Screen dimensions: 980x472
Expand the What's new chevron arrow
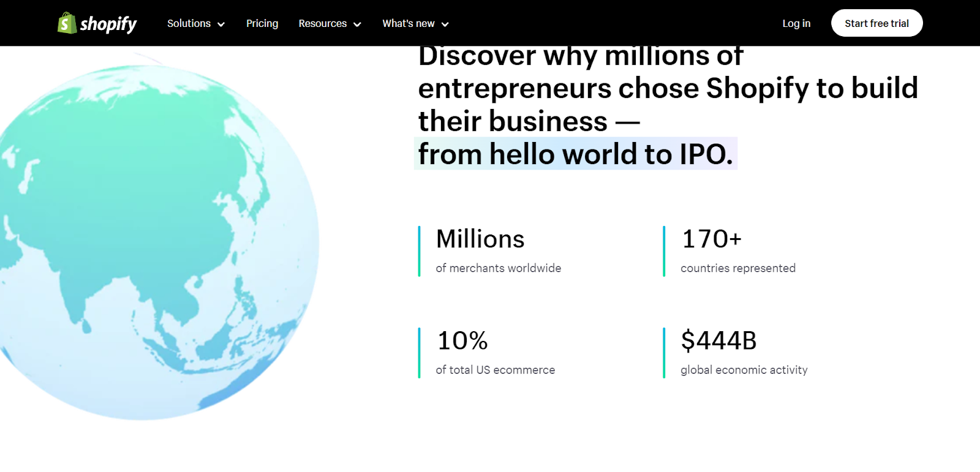pos(445,24)
